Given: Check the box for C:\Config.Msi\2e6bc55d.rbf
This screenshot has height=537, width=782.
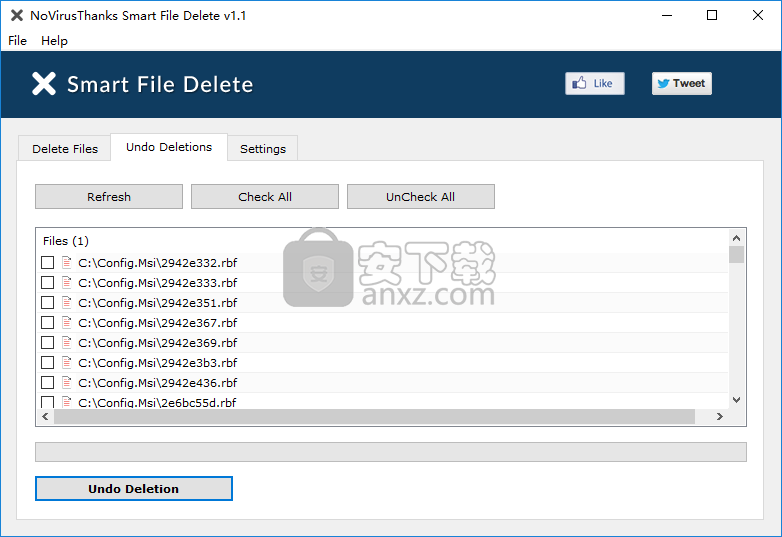Looking at the screenshot, I should (x=47, y=402).
